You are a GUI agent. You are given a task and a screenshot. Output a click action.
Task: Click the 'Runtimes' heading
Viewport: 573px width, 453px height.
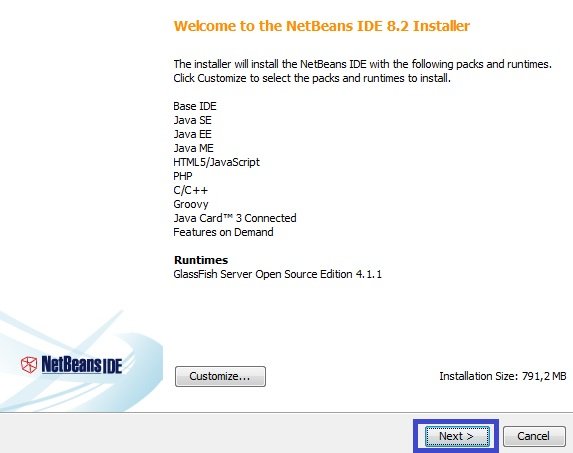pyautogui.click(x=201, y=260)
